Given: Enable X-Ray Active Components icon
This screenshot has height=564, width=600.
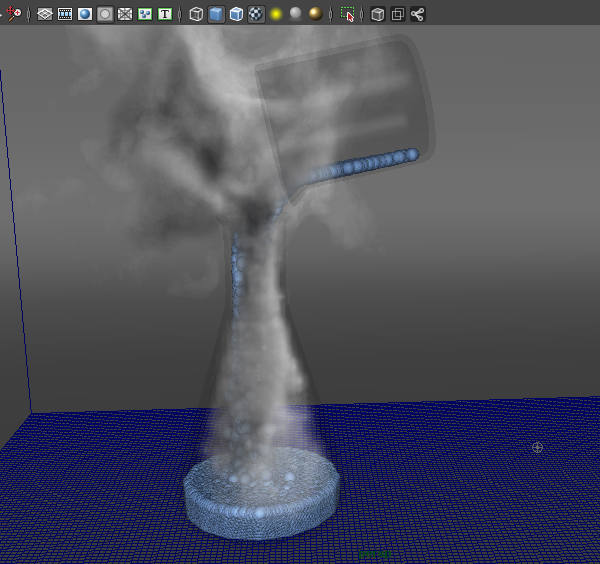Looking at the screenshot, I should click(x=398, y=15).
